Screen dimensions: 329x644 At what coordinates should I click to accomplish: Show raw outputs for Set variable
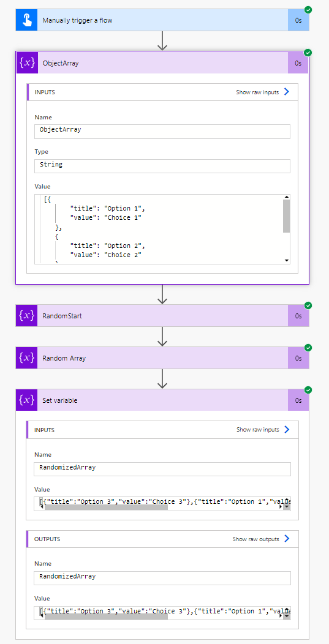point(255,539)
